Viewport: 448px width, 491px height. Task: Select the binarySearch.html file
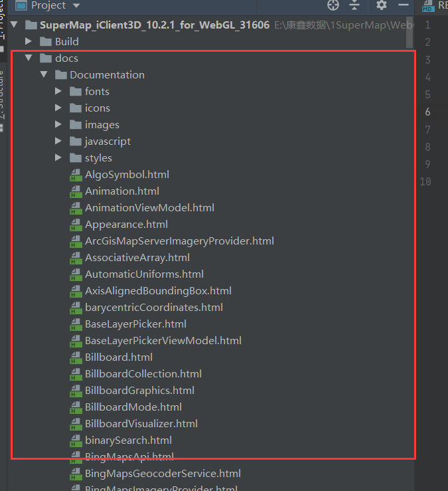pos(128,441)
